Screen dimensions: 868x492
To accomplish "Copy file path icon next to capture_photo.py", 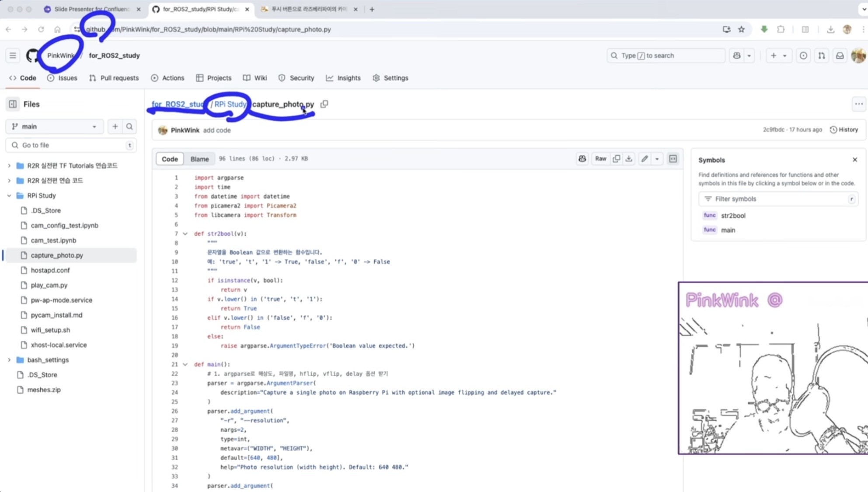I will (324, 104).
